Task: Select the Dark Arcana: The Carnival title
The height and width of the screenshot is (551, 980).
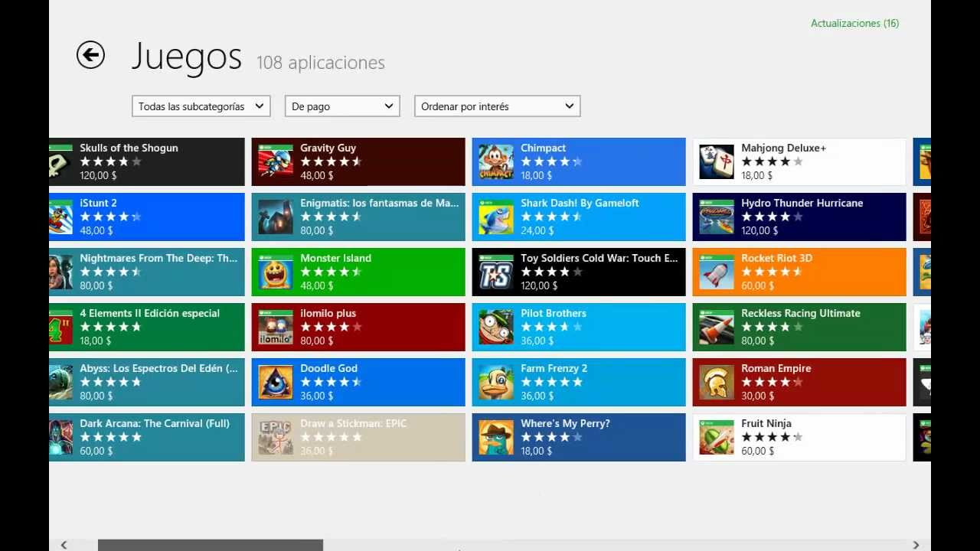Action: [155, 423]
